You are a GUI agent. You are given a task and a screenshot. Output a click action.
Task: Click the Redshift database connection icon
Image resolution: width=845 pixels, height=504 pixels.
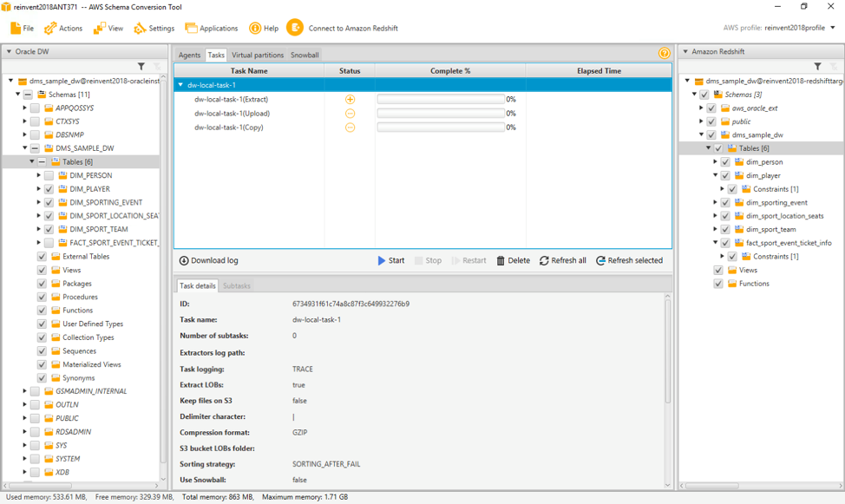(x=699, y=81)
